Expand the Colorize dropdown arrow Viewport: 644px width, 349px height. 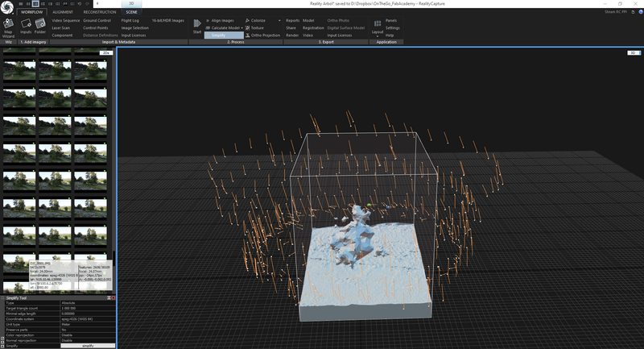point(279,21)
